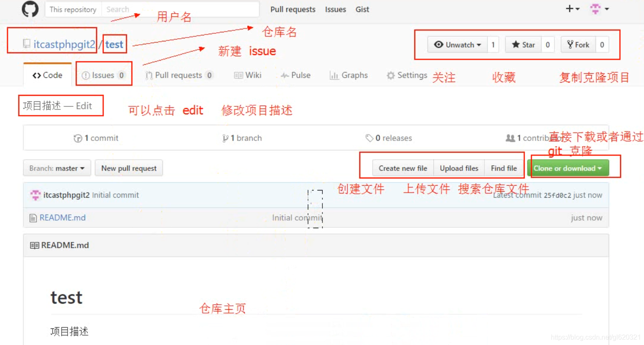Click the commit clock icon beside 1 commit
The image size is (644, 345).
[x=78, y=138]
